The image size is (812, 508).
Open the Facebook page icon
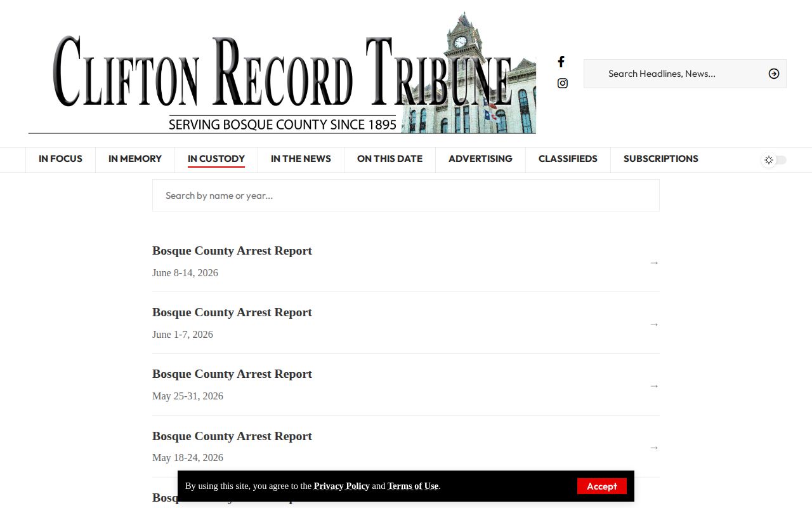click(x=561, y=62)
